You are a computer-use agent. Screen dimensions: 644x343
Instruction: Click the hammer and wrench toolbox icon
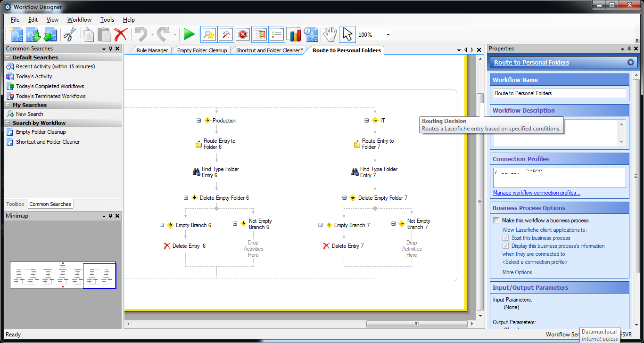[226, 34]
